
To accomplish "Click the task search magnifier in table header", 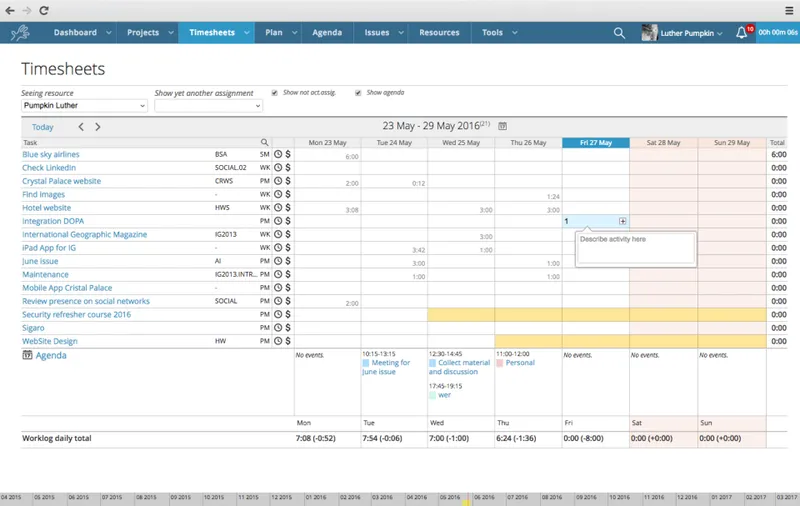I will click(x=264, y=142).
